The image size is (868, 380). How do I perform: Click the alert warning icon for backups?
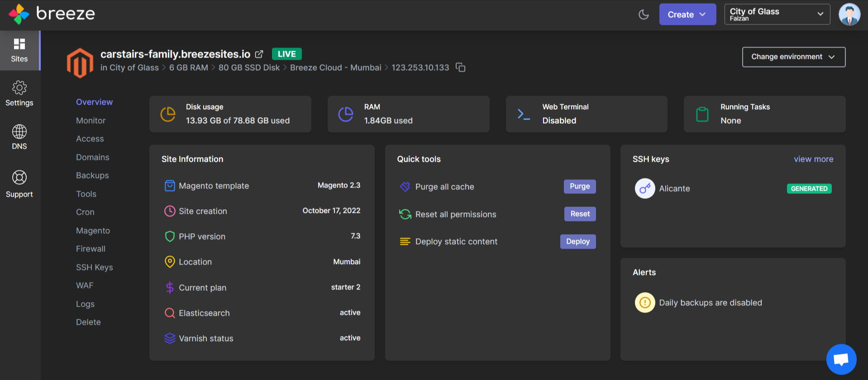pos(645,303)
